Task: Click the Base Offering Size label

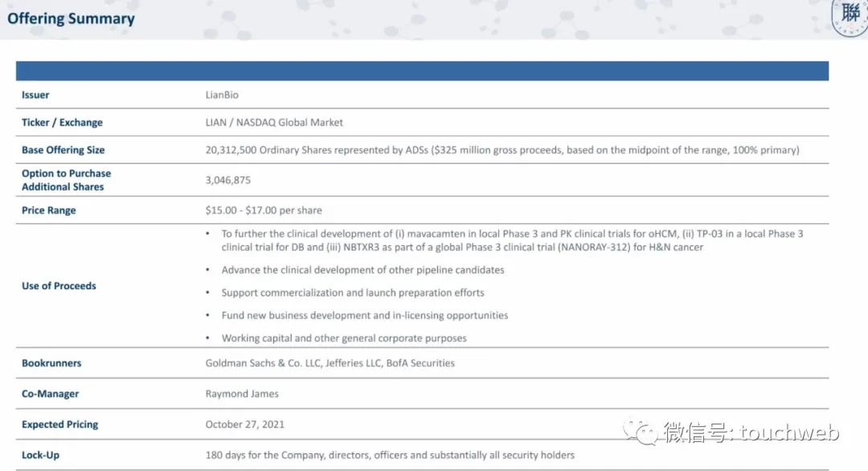Action: [x=63, y=150]
